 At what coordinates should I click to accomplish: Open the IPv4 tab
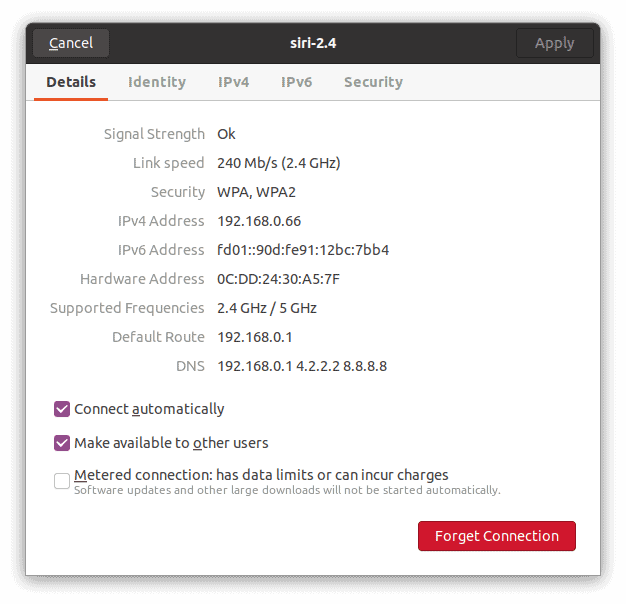coord(234,82)
